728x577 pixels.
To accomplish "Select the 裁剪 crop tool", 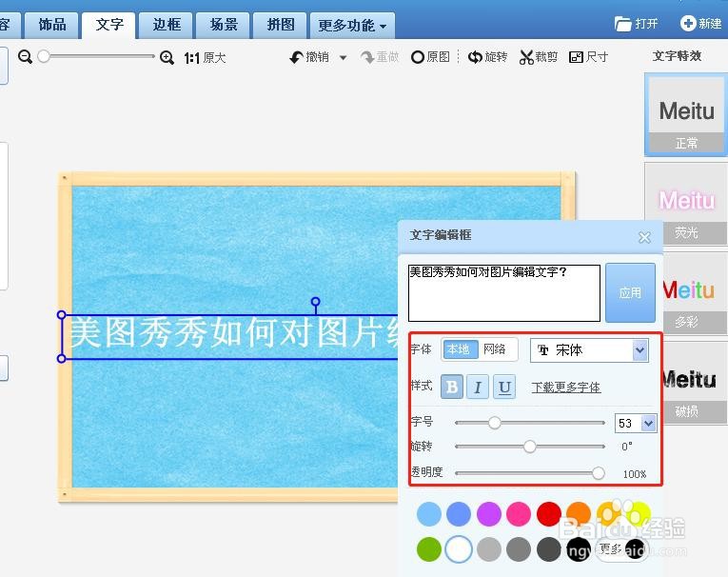I will tap(539, 57).
